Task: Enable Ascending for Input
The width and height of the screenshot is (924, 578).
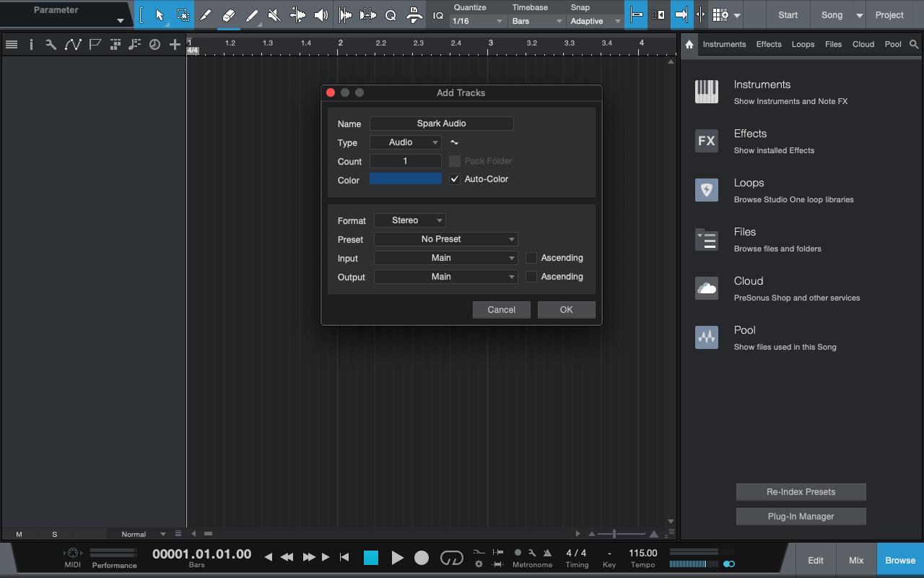Action: point(531,258)
